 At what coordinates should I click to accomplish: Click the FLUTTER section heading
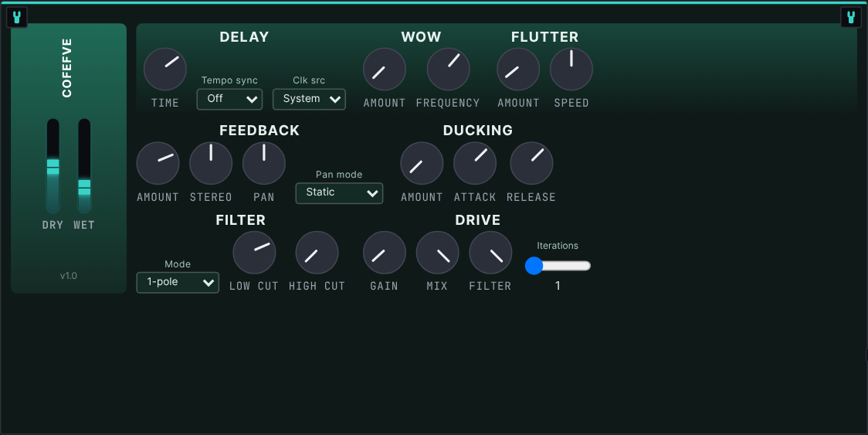544,36
